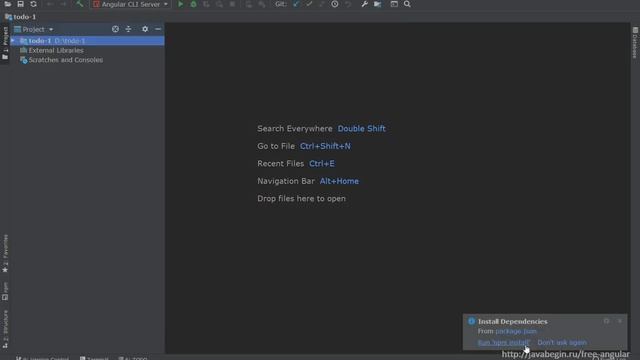Toggle the Project tool window side tab
Image resolution: width=640 pixels, height=360 pixels.
pyautogui.click(x=5, y=43)
